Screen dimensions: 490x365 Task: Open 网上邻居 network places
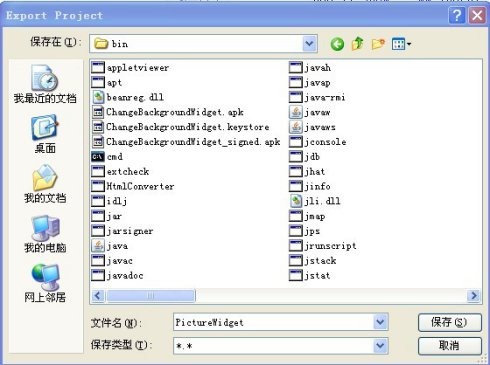point(45,283)
